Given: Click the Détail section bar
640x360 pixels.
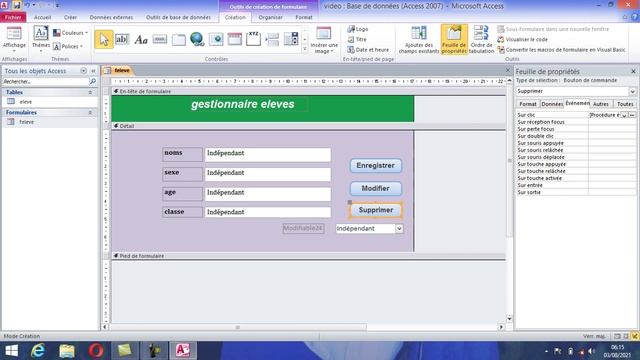Looking at the screenshot, I should click(309, 126).
